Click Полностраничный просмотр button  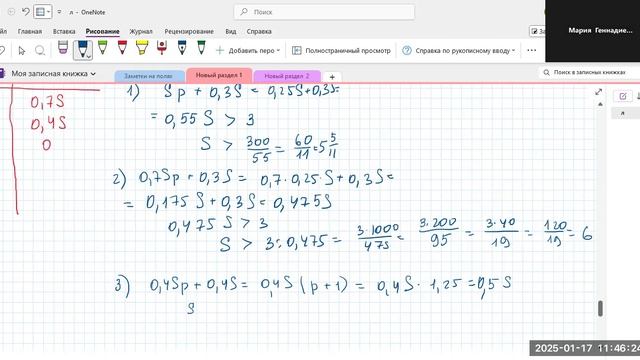pos(341,51)
